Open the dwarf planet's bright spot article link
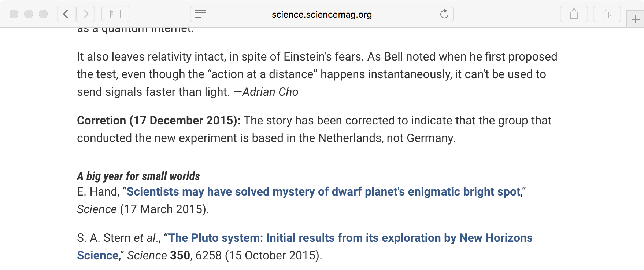Screen dimensions: 644x270 point(323,191)
